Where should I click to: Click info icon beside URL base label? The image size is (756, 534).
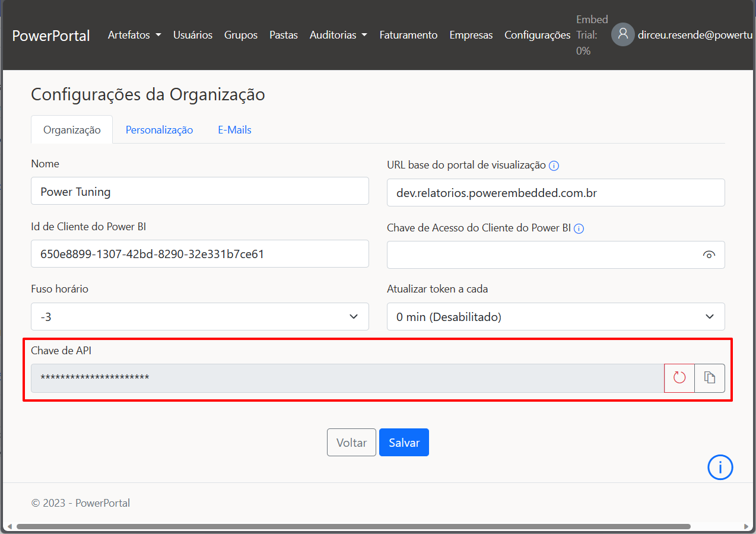tap(554, 166)
